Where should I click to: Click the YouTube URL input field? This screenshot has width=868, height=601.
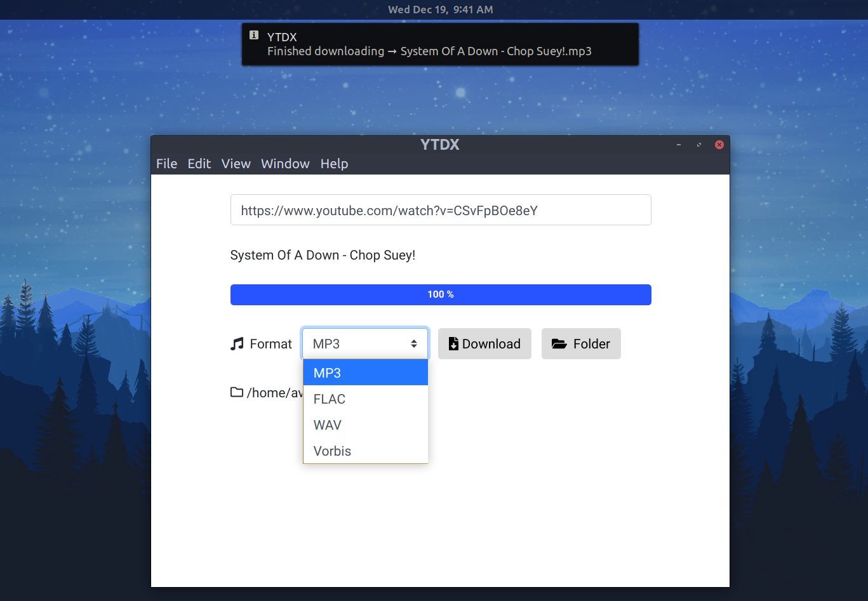tap(441, 210)
